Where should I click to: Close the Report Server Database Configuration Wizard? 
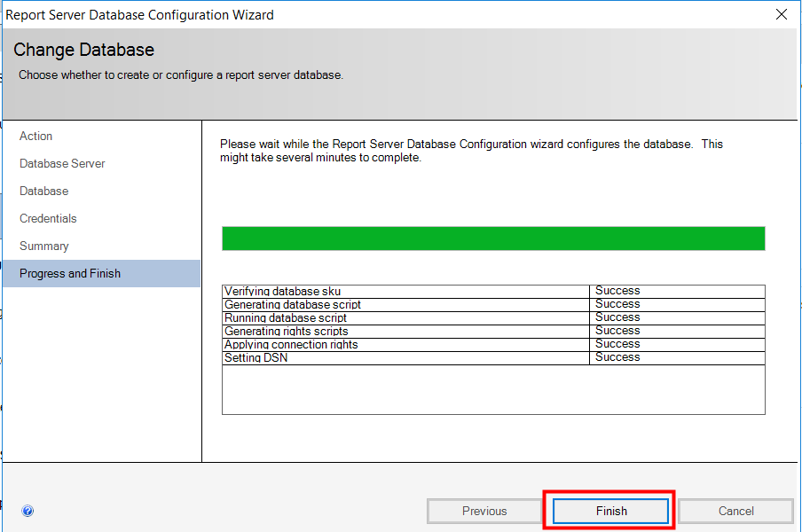pyautogui.click(x=781, y=14)
